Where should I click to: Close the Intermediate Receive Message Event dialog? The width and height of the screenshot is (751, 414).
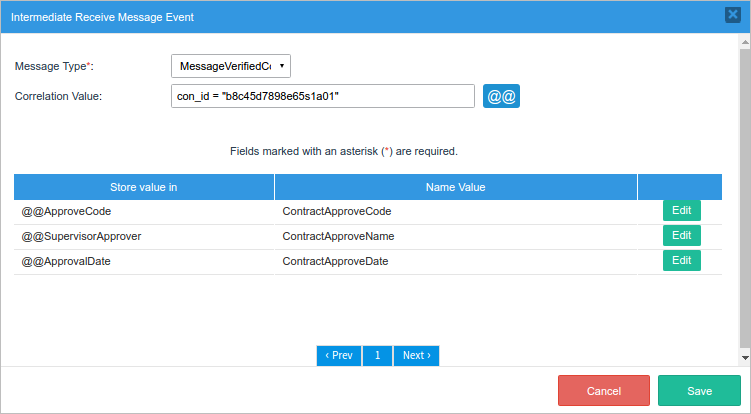coord(732,15)
